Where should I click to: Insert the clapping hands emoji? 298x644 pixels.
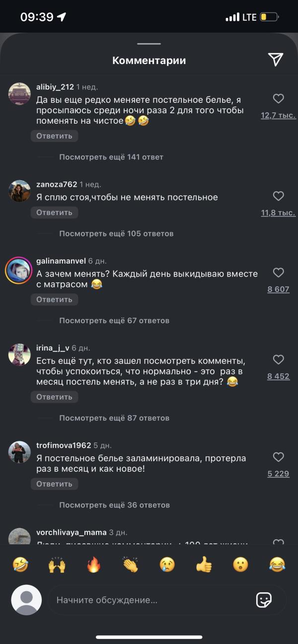131,565
